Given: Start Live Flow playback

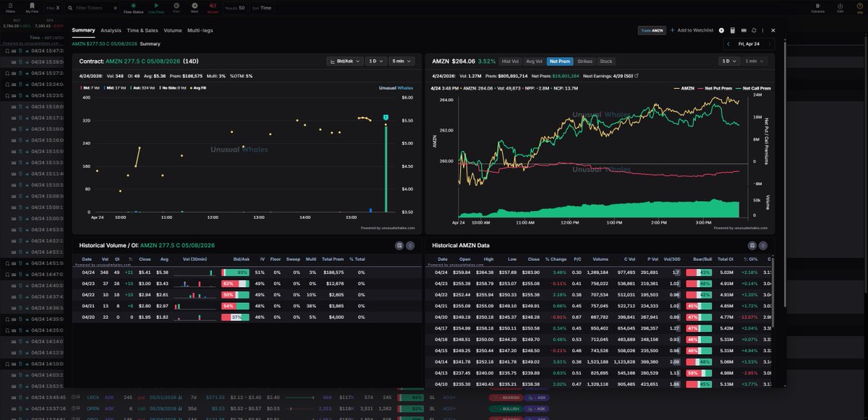Looking at the screenshot, I should [156, 8].
